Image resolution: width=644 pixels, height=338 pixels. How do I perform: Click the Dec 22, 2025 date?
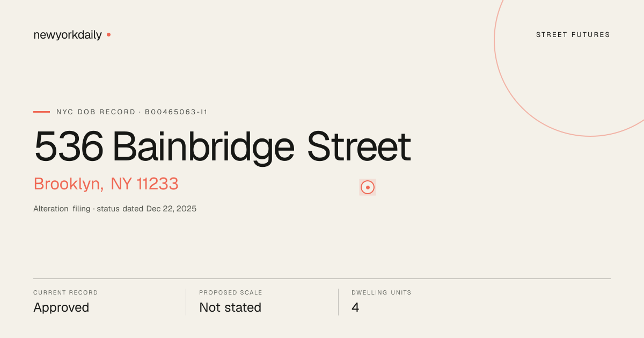pos(171,209)
